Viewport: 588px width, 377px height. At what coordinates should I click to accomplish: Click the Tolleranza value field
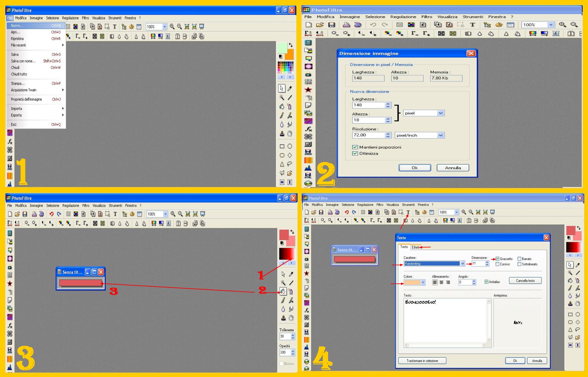pyautogui.click(x=285, y=336)
